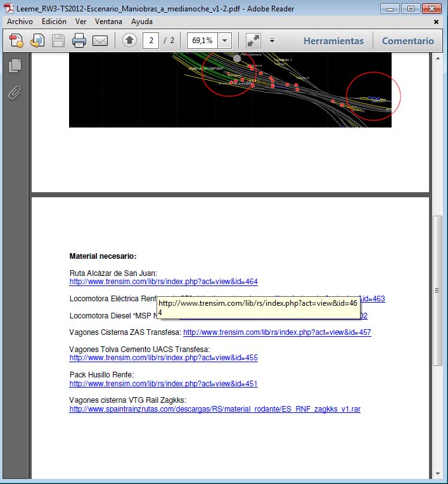This screenshot has width=448, height=484.
Task: Click the page number input field
Action: [x=151, y=41]
